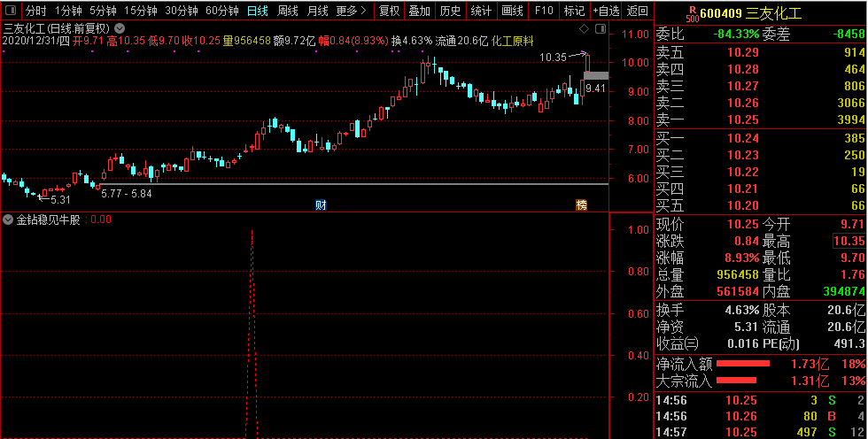Switch to the 60分钟 chart tab

pos(221,11)
